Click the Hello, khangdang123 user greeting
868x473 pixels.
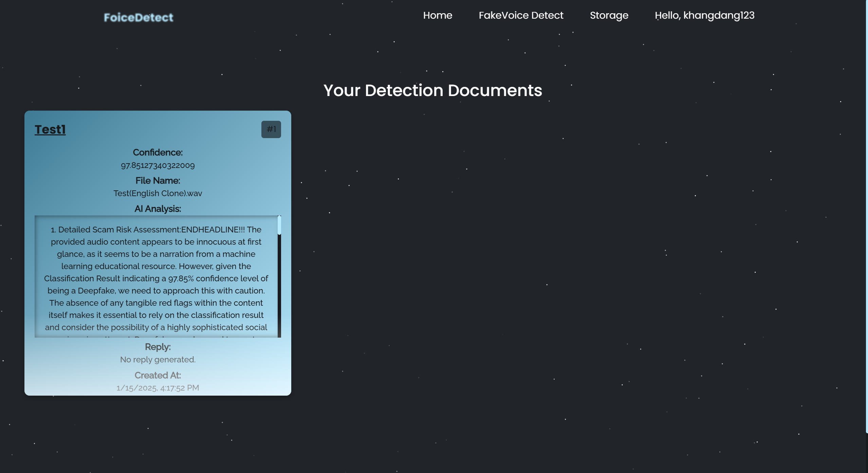point(704,15)
